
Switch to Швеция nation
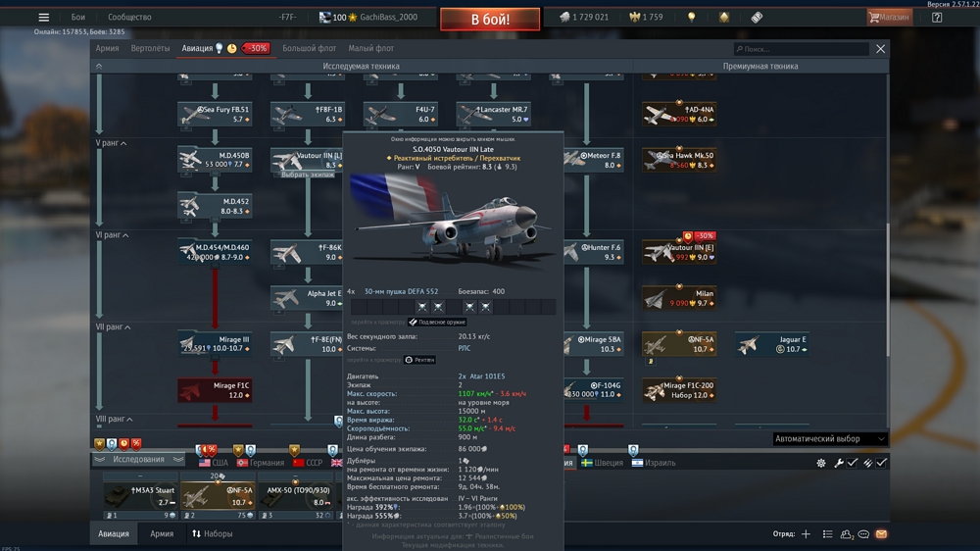click(x=602, y=463)
